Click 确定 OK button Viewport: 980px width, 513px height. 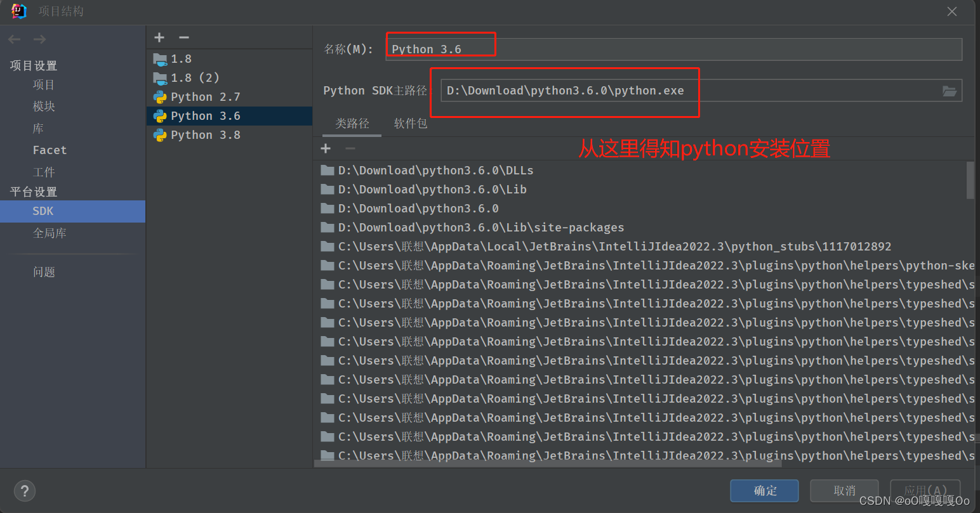point(765,491)
